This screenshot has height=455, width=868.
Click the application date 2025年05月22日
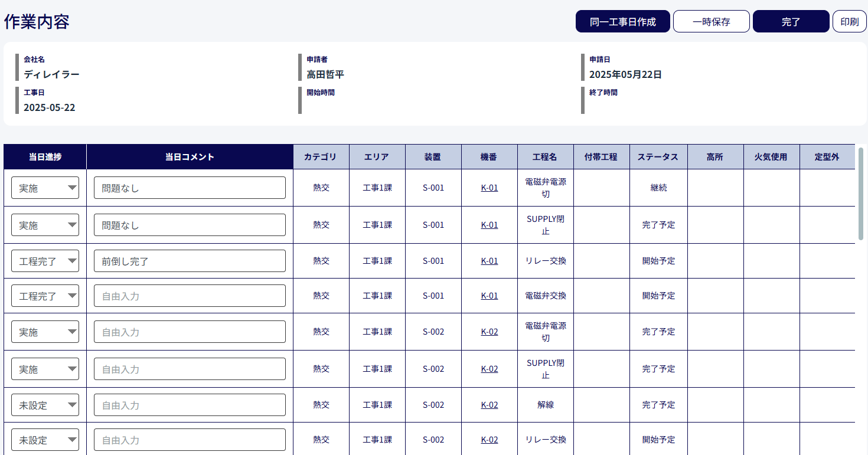click(625, 74)
